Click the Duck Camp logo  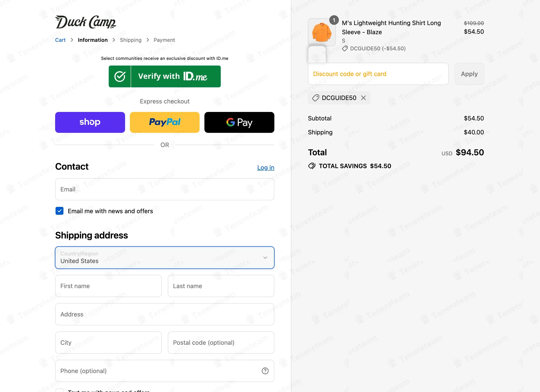(85, 22)
